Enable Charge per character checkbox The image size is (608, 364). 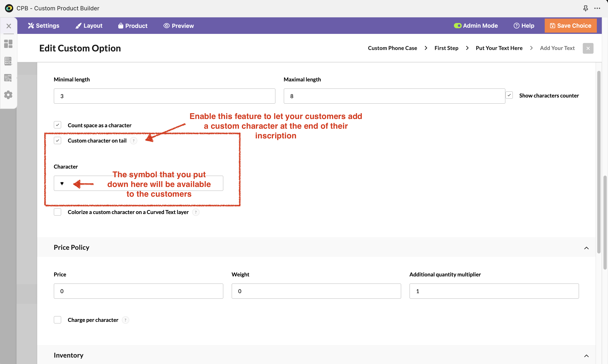57,320
